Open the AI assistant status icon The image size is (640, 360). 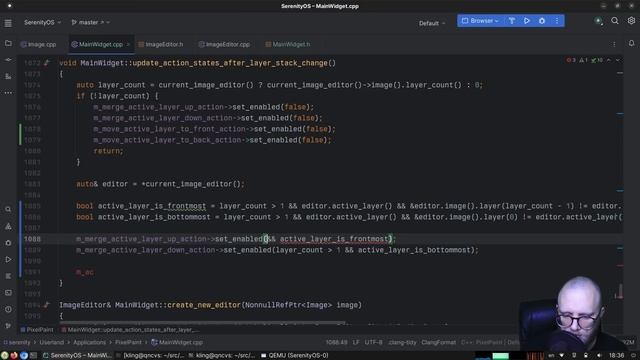click(598, 21)
